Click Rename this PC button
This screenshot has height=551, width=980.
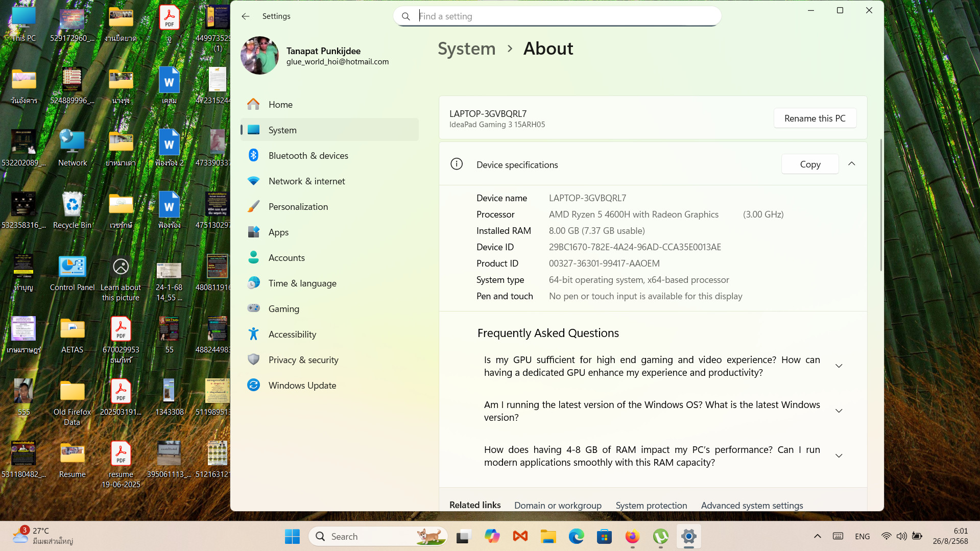[x=815, y=118]
